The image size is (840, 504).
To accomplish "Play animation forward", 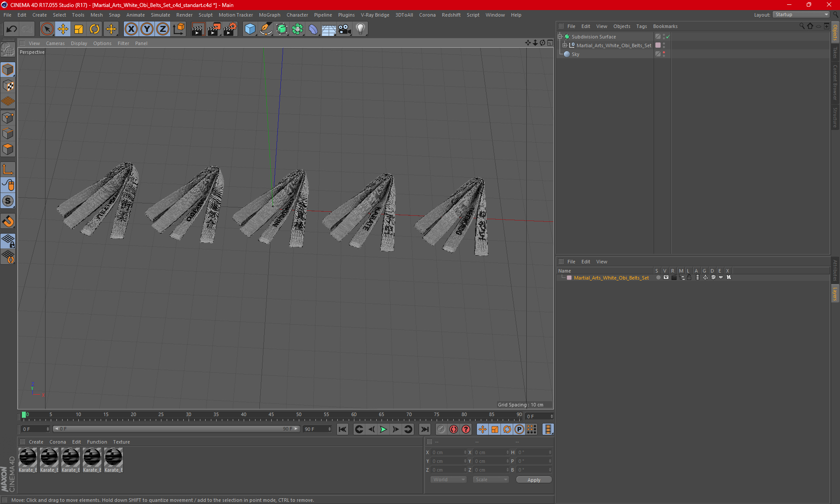I will [383, 430].
